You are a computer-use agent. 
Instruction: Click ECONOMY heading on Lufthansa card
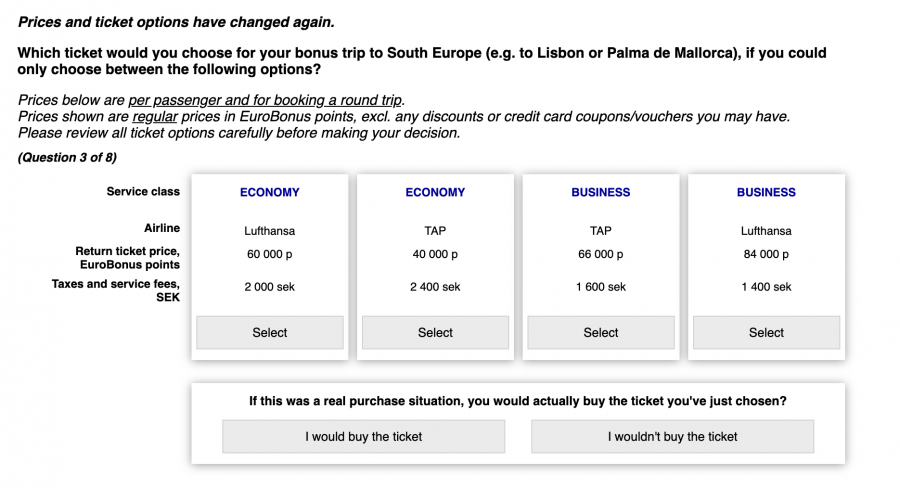[269, 192]
